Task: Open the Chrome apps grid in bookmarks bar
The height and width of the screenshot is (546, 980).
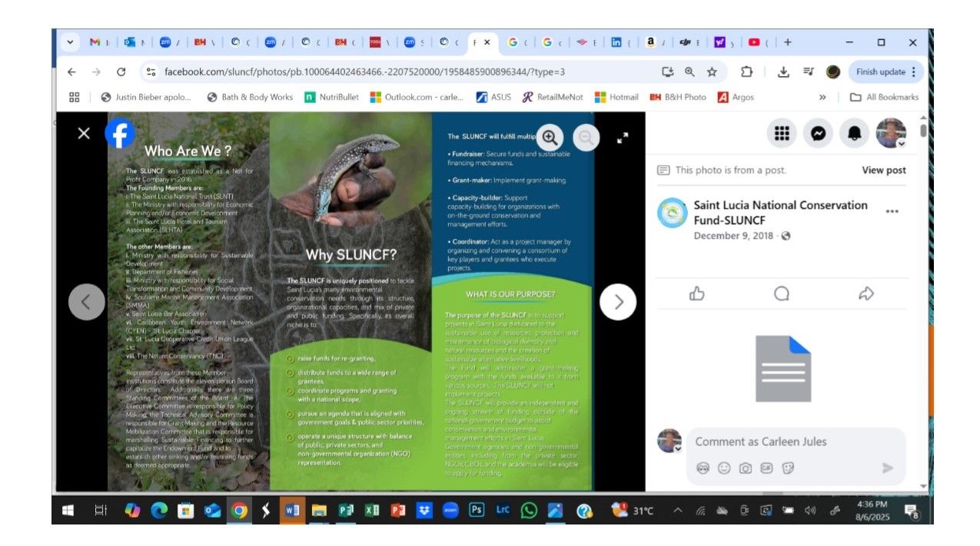Action: pos(75,97)
